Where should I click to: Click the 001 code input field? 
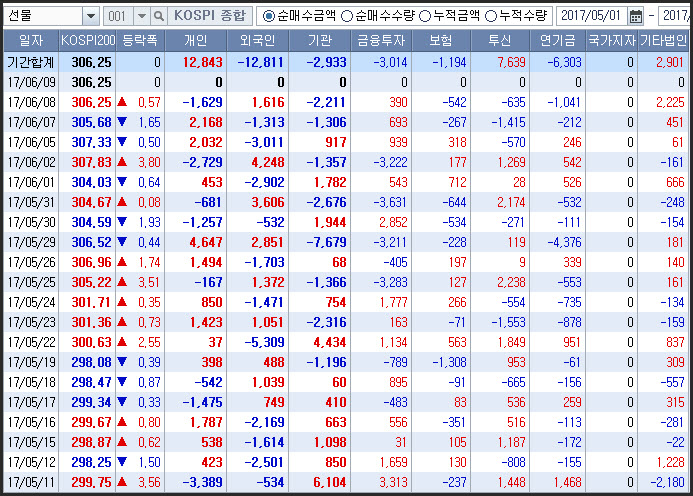coord(118,16)
